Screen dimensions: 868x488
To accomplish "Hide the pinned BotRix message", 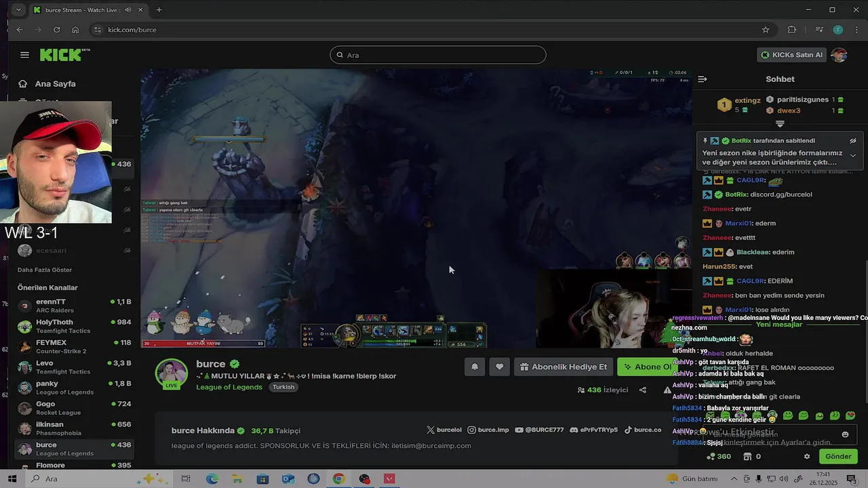I will pyautogui.click(x=853, y=141).
